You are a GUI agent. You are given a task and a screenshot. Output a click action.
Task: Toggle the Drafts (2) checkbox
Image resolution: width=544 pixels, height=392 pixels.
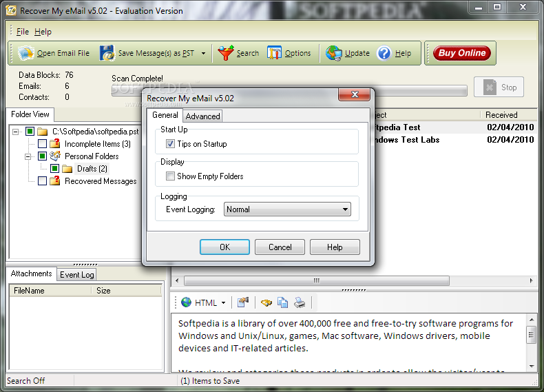click(55, 169)
